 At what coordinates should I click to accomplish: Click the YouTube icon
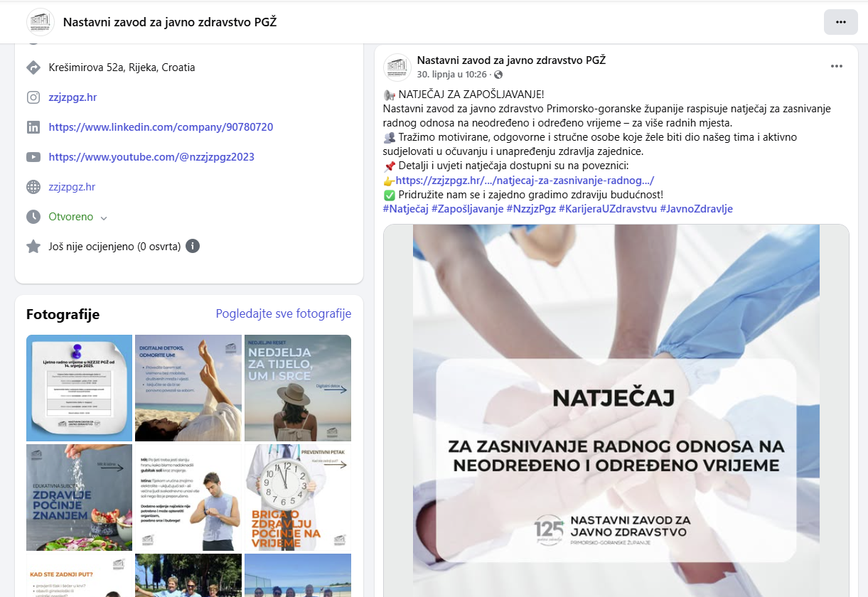coord(33,157)
